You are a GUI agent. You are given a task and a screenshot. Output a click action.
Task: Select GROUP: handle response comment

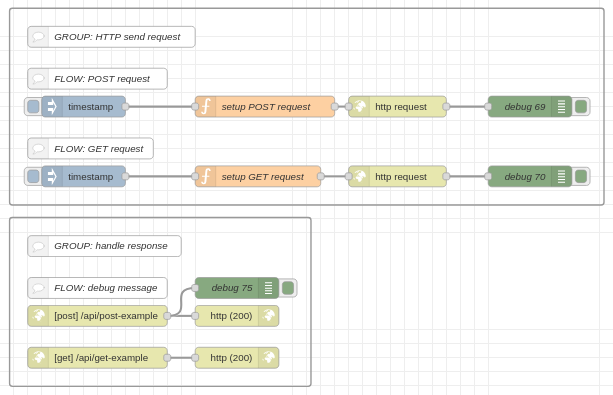(104, 246)
